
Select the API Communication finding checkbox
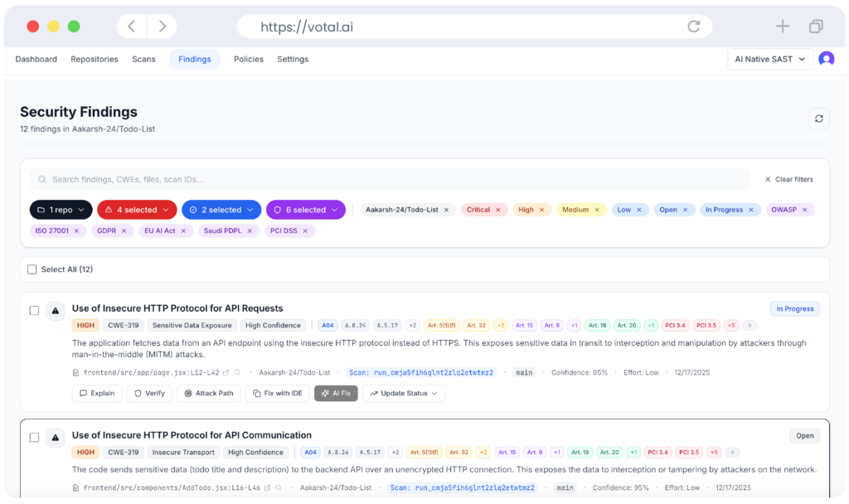tap(34, 437)
